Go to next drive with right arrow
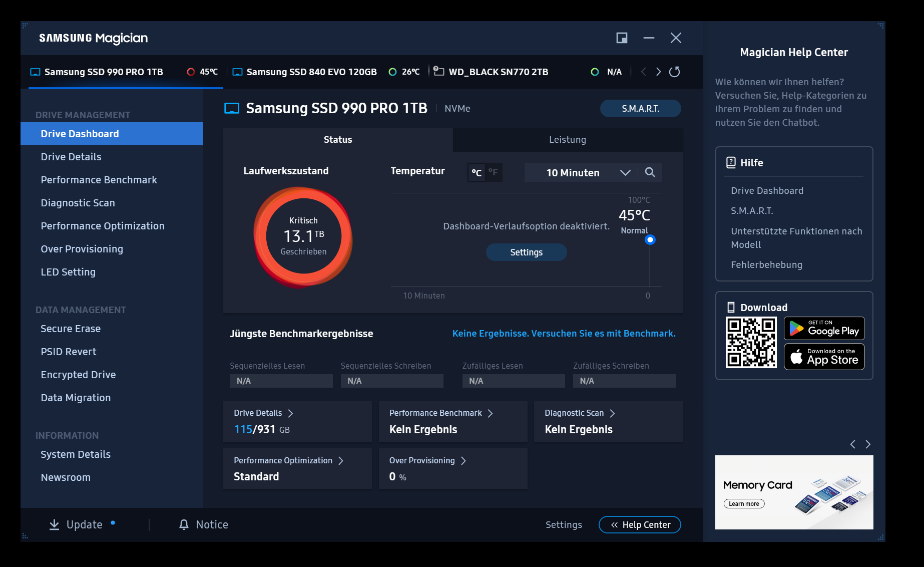 (658, 72)
